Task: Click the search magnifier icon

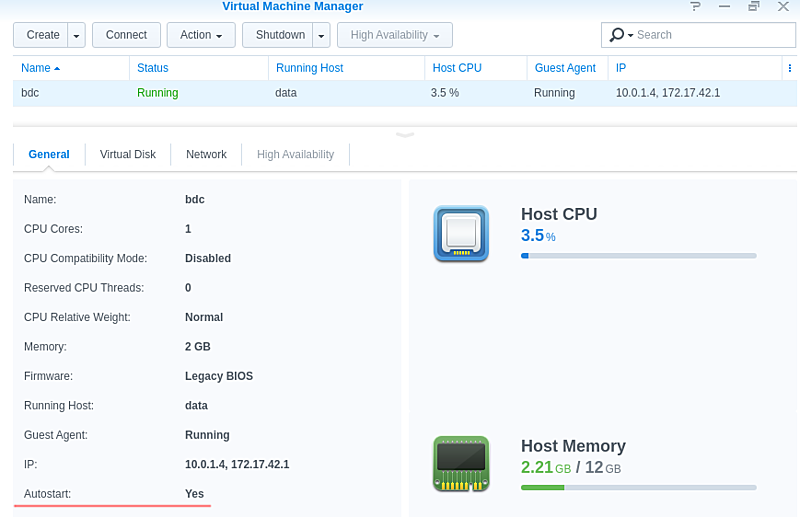Action: click(x=617, y=35)
